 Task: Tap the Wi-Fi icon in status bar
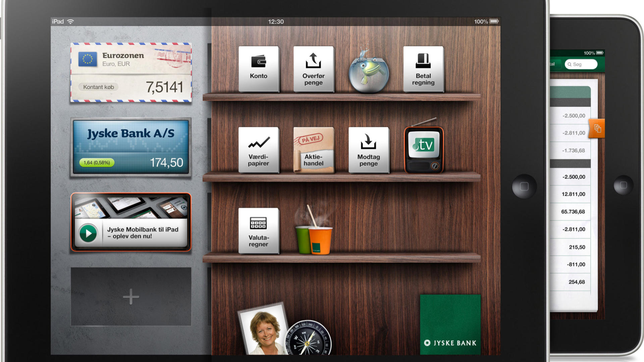point(70,21)
